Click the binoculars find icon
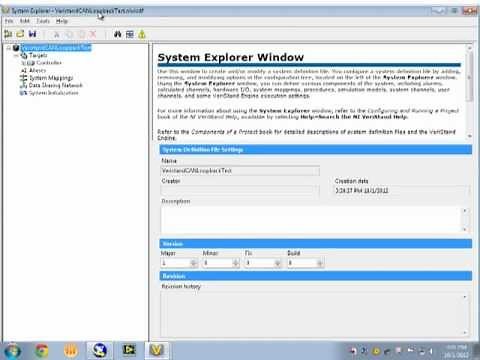The width and height of the screenshot is (480, 360). 118,34
